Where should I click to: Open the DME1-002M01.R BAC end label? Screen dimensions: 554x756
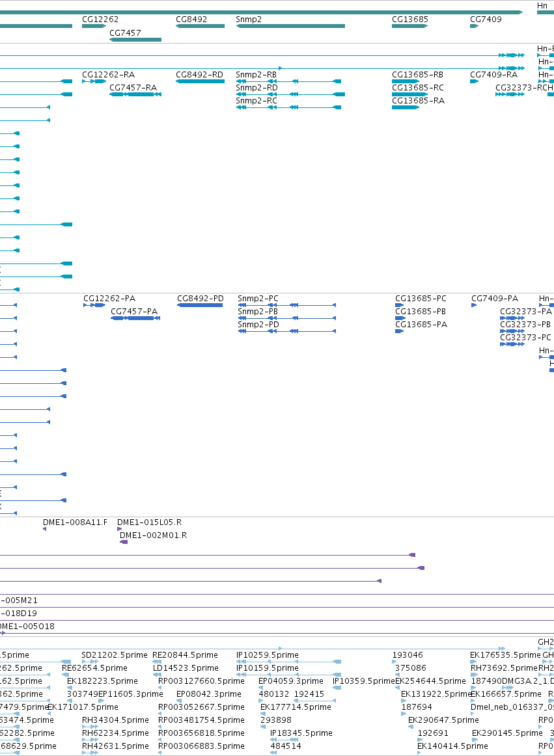click(x=154, y=535)
